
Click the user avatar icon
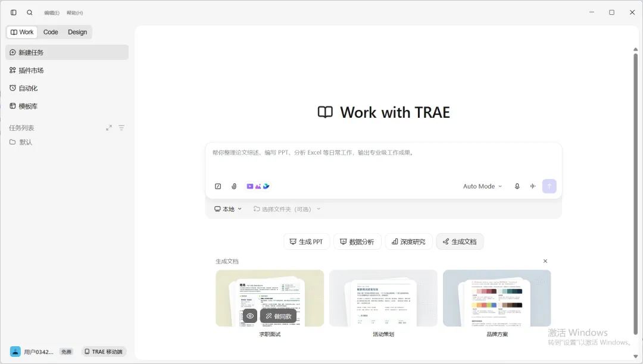click(15, 352)
